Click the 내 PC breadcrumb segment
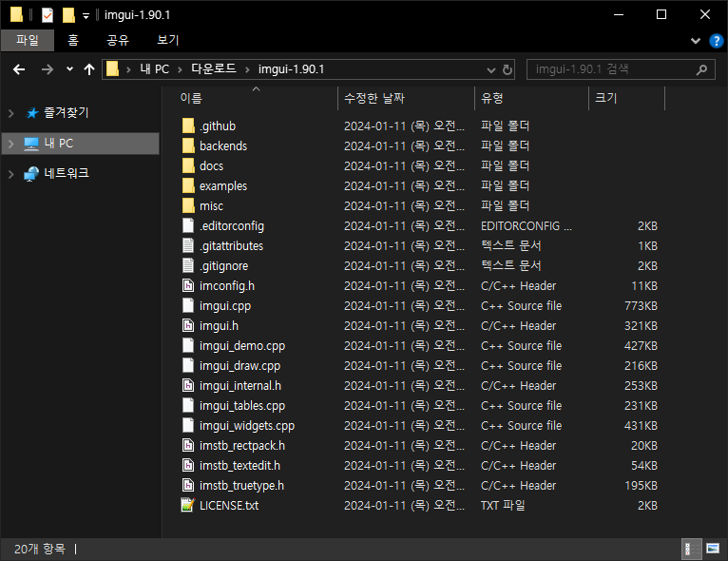Viewport: 728px width, 561px height. coord(155,69)
